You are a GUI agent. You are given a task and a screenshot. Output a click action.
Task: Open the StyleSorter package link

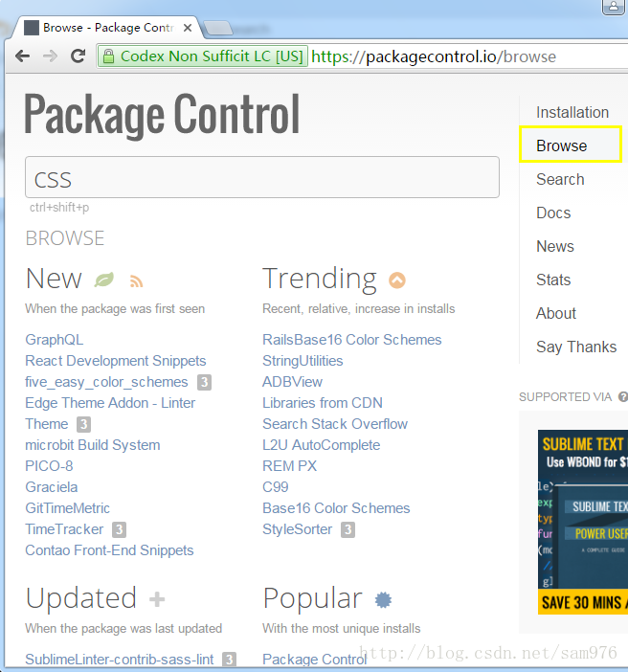point(297,529)
